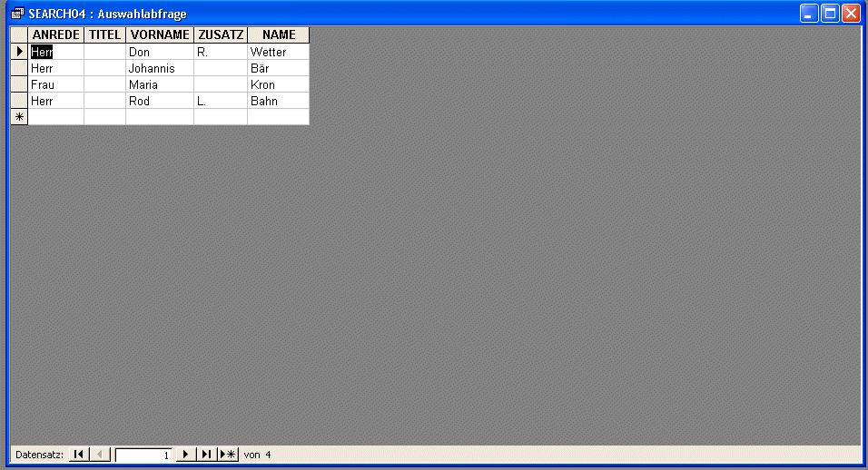
Task: Maximize the SEARCH04 query window
Action: coord(831,14)
